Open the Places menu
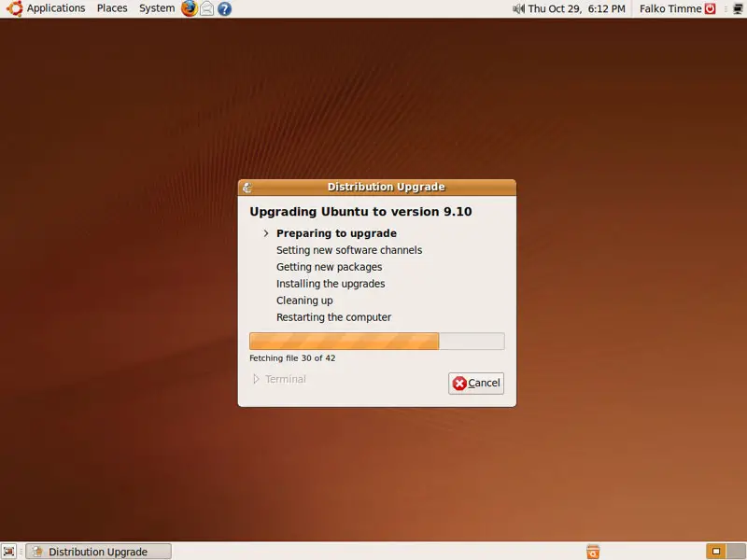The height and width of the screenshot is (560, 747). 112,8
